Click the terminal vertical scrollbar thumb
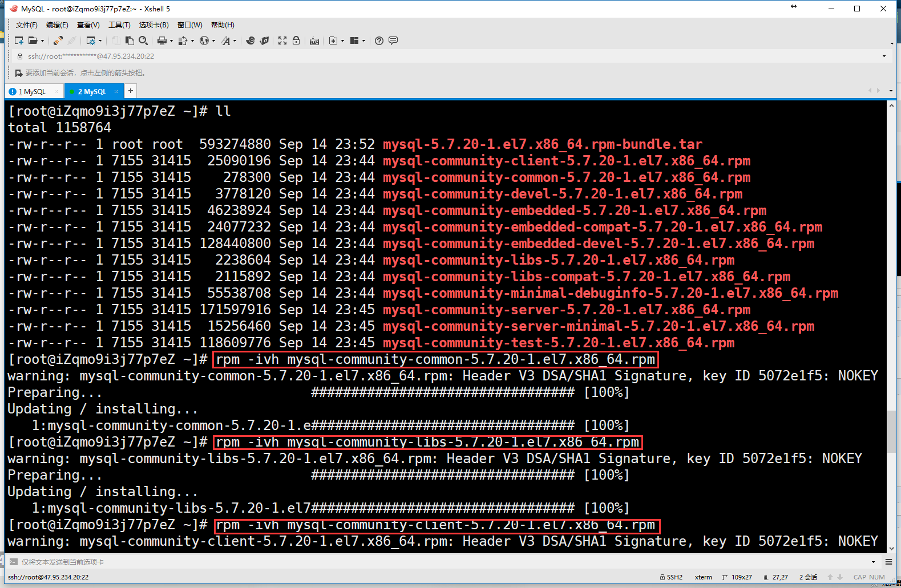Image resolution: width=901 pixels, height=588 pixels. (x=891, y=432)
